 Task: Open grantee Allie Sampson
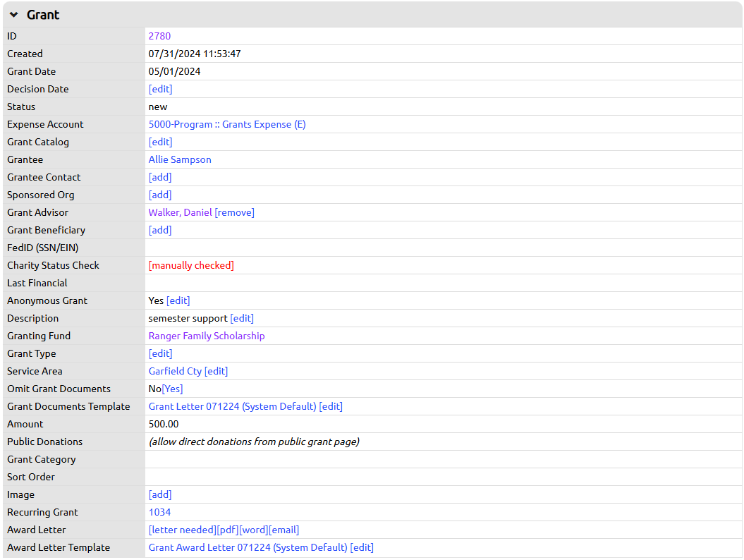tap(180, 159)
